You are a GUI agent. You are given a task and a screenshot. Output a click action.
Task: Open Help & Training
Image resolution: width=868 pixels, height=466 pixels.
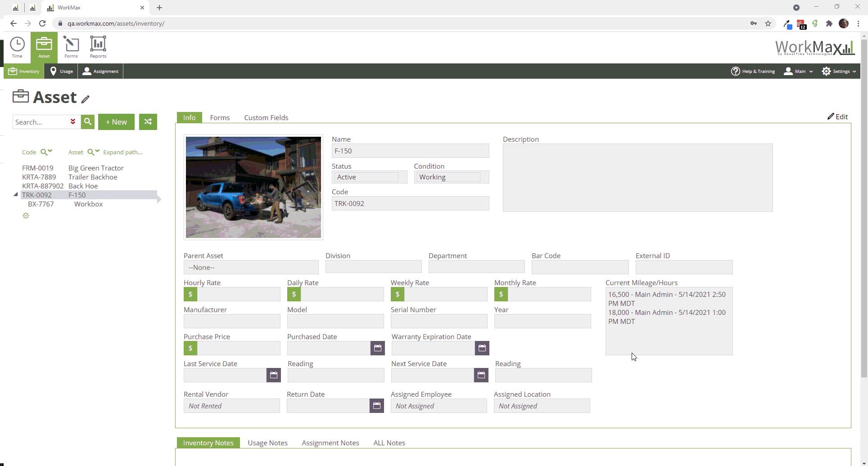(753, 71)
